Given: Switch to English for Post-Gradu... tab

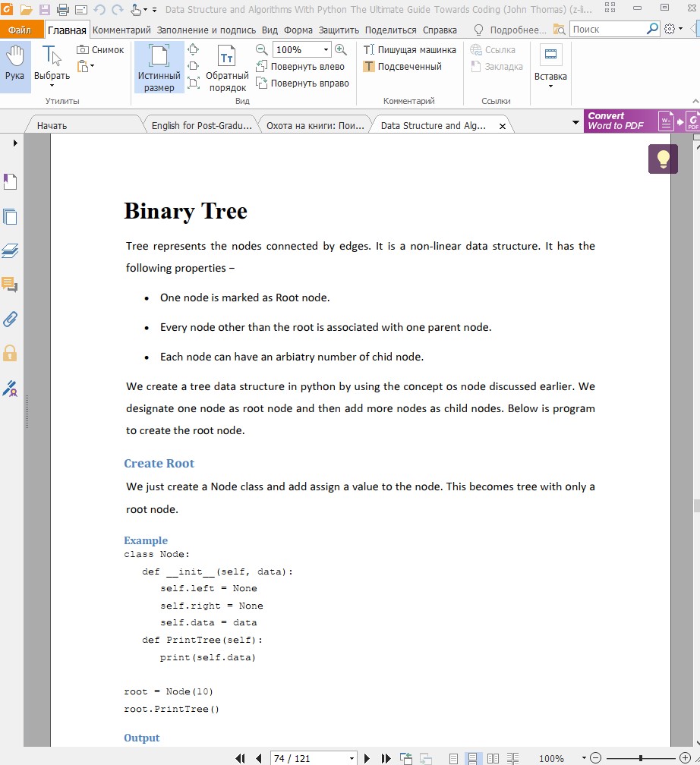Looking at the screenshot, I should coord(201,125).
